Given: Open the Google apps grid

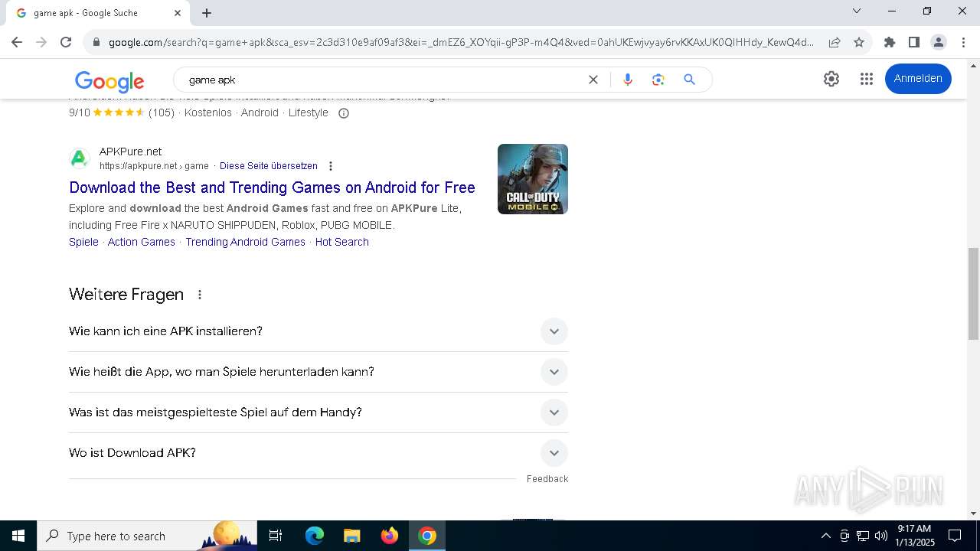Looking at the screenshot, I should tap(866, 79).
